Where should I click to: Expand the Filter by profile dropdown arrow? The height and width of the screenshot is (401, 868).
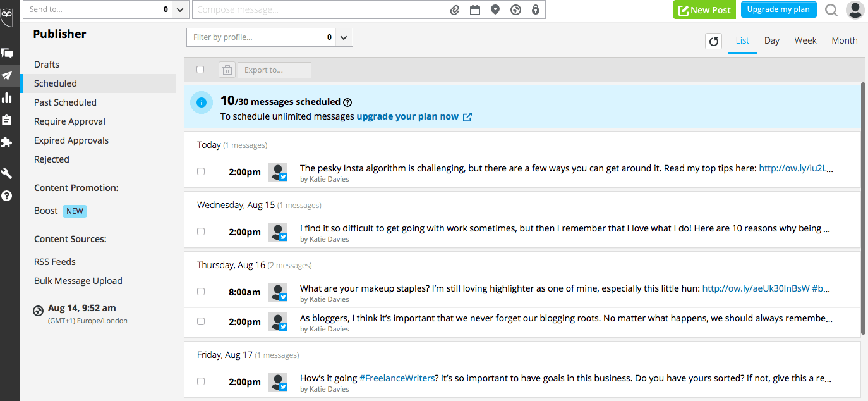[344, 37]
